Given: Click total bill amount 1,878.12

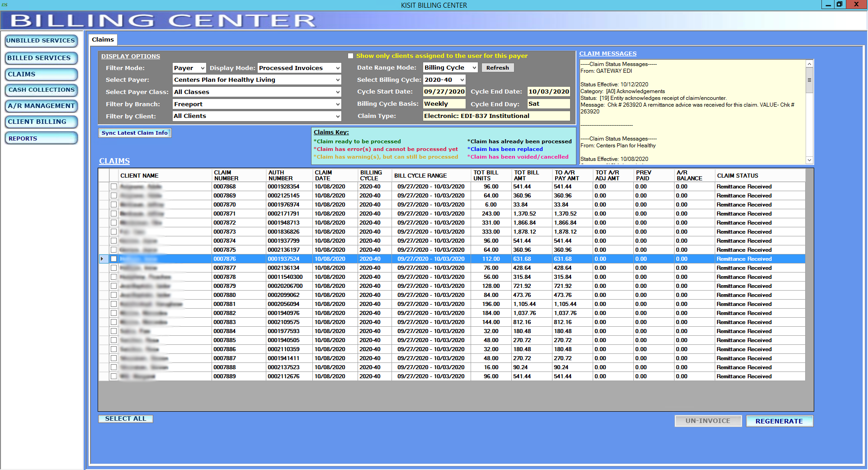Looking at the screenshot, I should (532, 232).
